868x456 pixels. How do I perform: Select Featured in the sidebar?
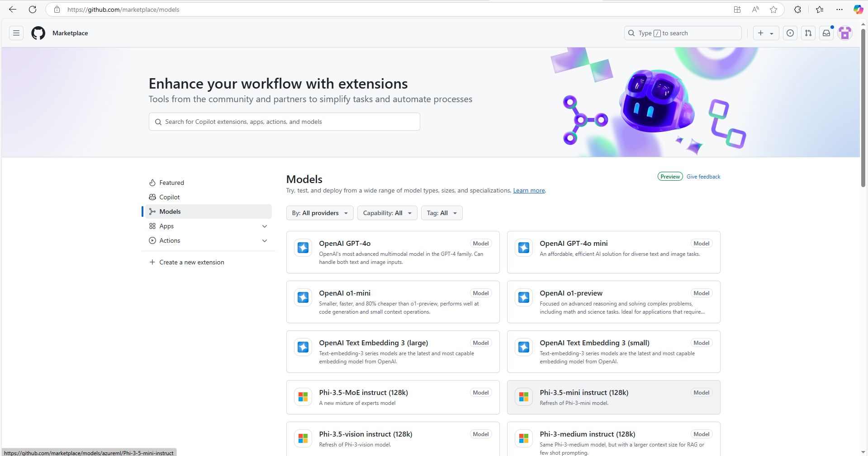(x=209, y=183)
